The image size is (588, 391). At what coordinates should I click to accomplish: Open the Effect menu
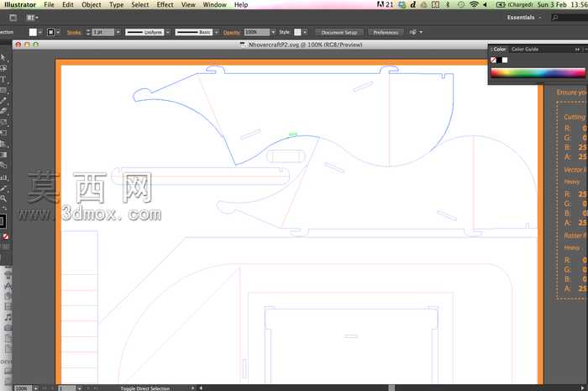point(165,4)
